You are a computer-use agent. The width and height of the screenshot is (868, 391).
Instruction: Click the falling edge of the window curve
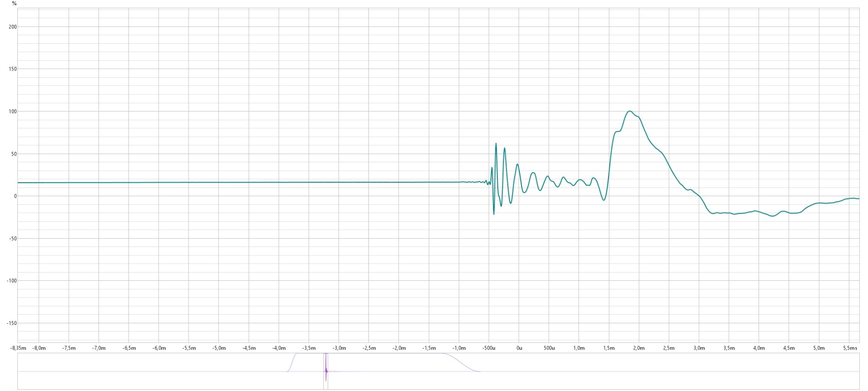[463, 363]
